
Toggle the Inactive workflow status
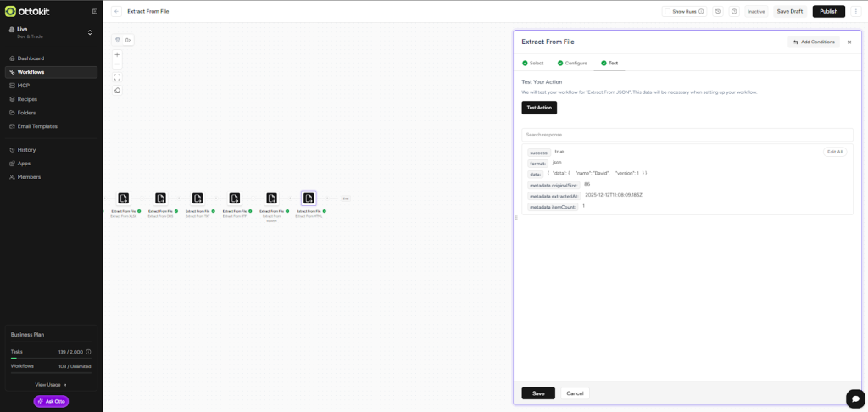tap(756, 11)
